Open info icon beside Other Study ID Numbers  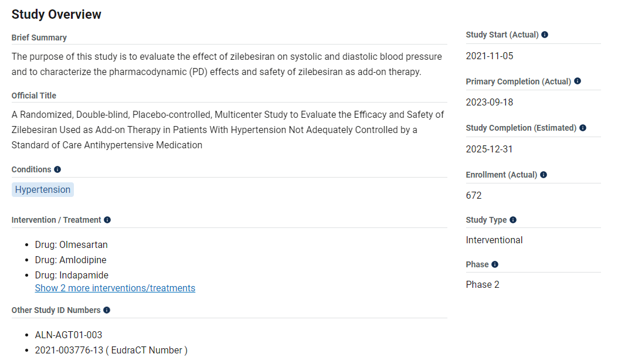point(107,310)
